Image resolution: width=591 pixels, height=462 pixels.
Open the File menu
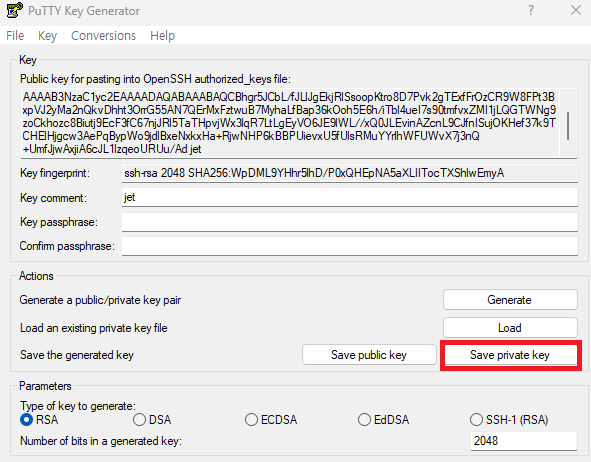[x=15, y=35]
